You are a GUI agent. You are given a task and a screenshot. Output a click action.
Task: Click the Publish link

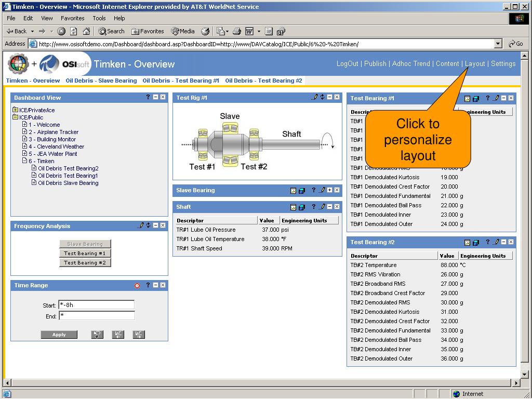[375, 64]
